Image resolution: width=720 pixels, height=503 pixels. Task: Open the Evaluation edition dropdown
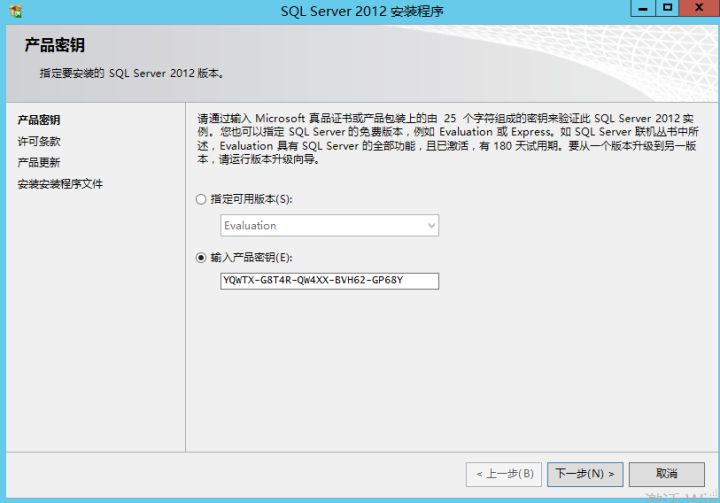pyautogui.click(x=329, y=226)
